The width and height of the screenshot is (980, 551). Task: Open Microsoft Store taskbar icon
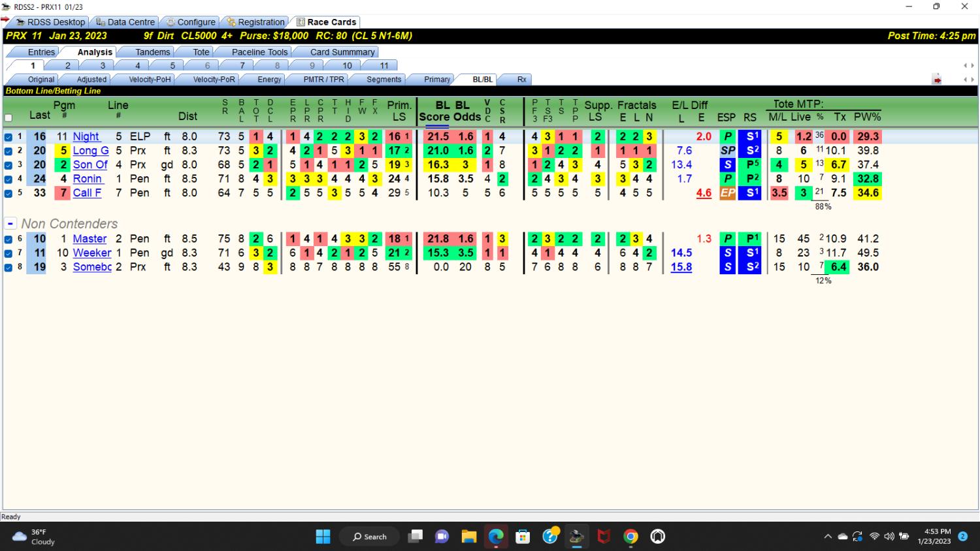click(523, 537)
